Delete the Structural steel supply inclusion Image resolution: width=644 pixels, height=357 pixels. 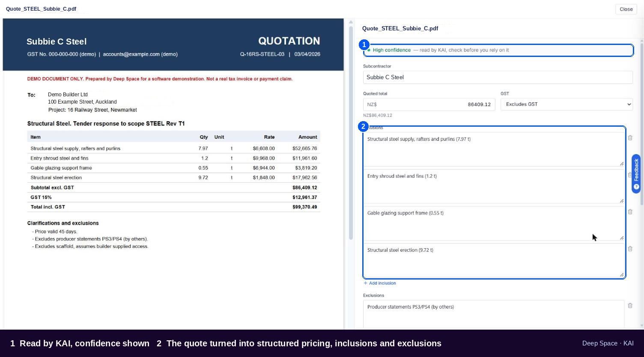click(630, 138)
